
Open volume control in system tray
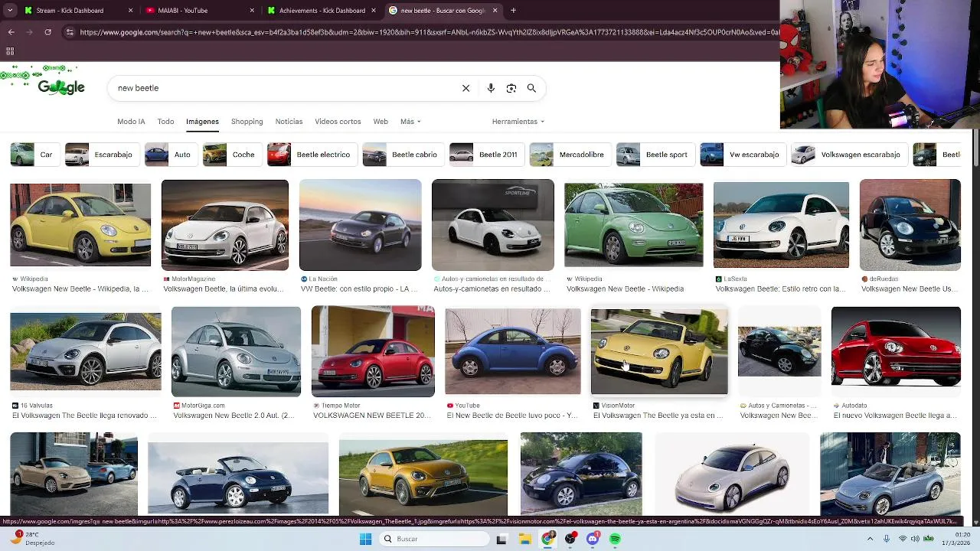(x=915, y=539)
